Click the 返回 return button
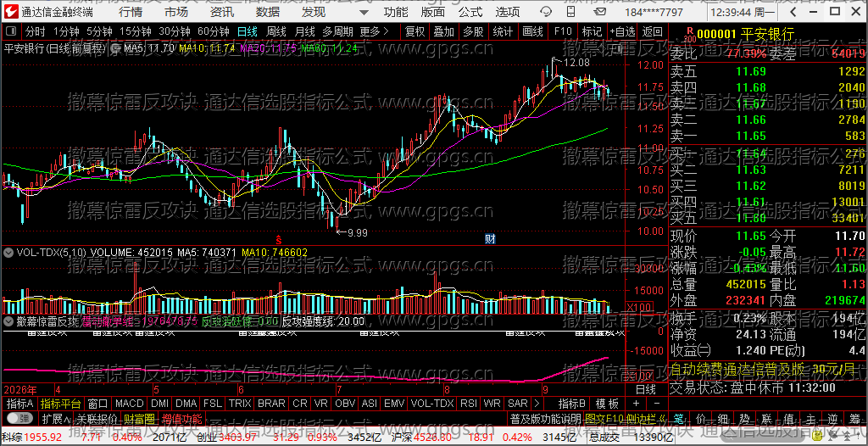Image resolution: width=868 pixels, height=446 pixels. coord(652,31)
